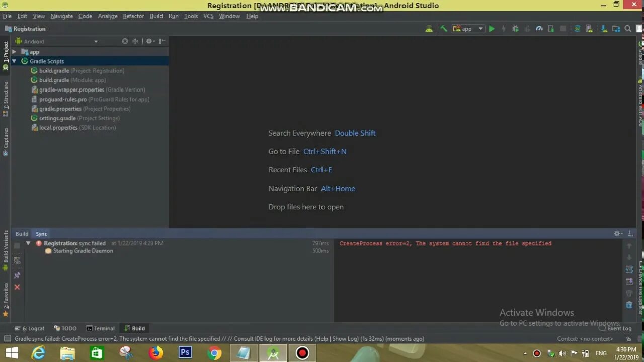Open the Structure side panel
The width and height of the screenshot is (644, 362).
pos(6,99)
